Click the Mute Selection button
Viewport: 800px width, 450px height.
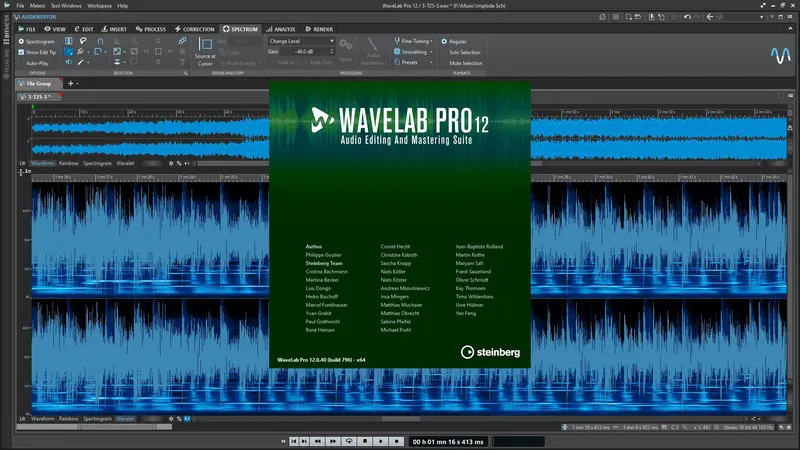tap(466, 63)
